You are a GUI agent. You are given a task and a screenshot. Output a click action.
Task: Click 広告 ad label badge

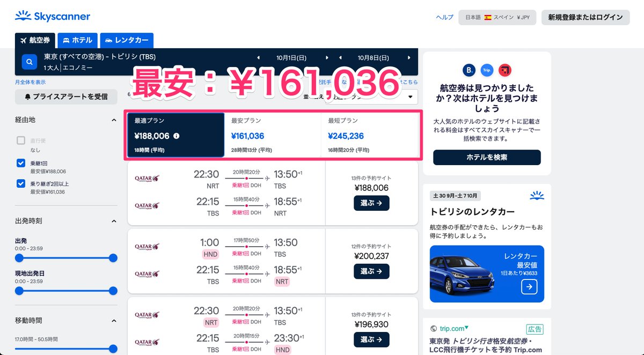click(x=534, y=329)
